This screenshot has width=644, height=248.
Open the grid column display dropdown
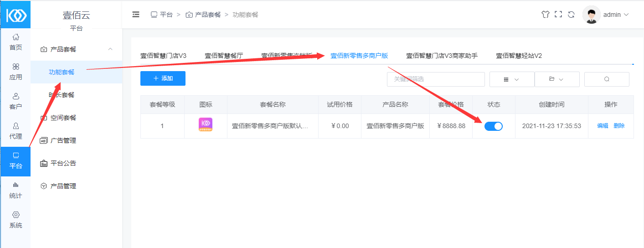coord(512,79)
